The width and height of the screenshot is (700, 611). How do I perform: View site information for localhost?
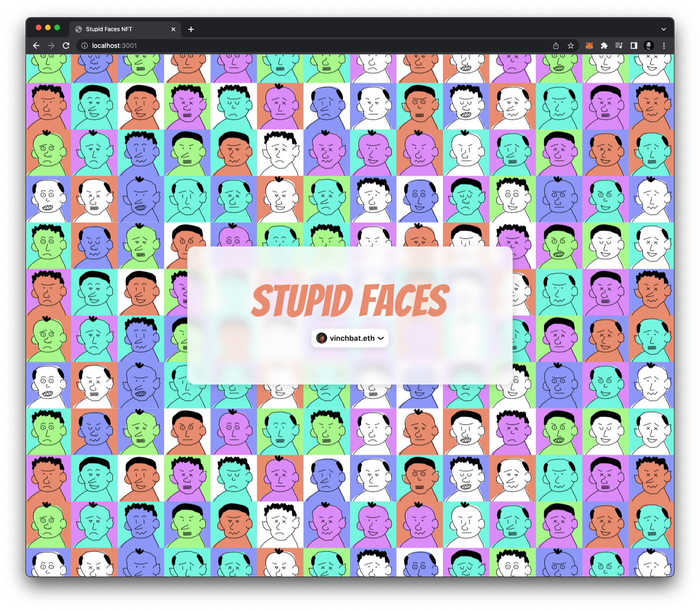tap(85, 46)
